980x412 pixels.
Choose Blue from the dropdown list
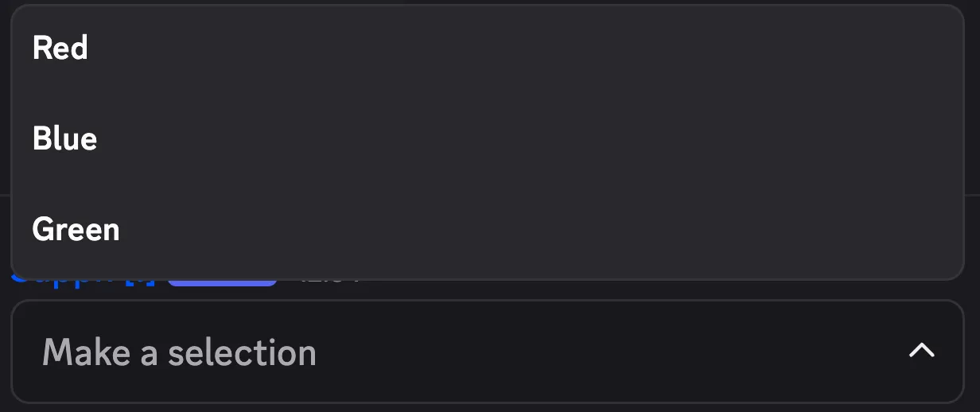pos(65,139)
